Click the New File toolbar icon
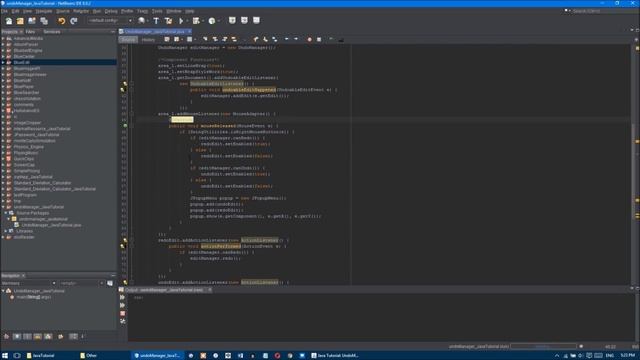 tap(9, 21)
